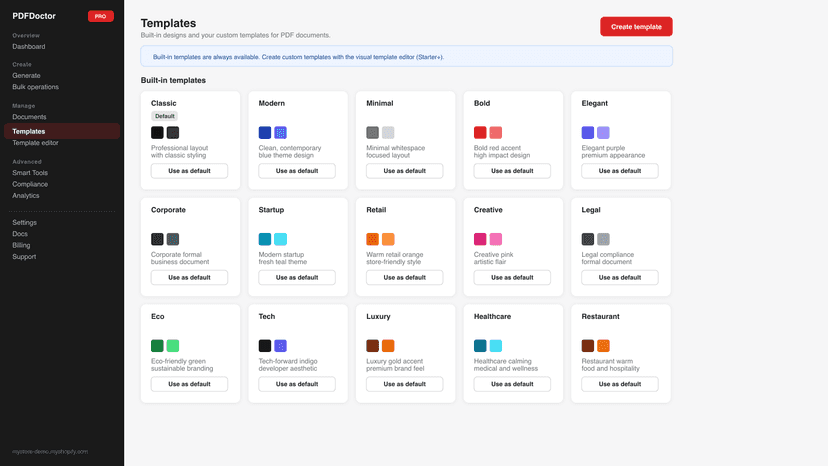Click Retail's dark orange color swatch
828x466 pixels.
373,239
